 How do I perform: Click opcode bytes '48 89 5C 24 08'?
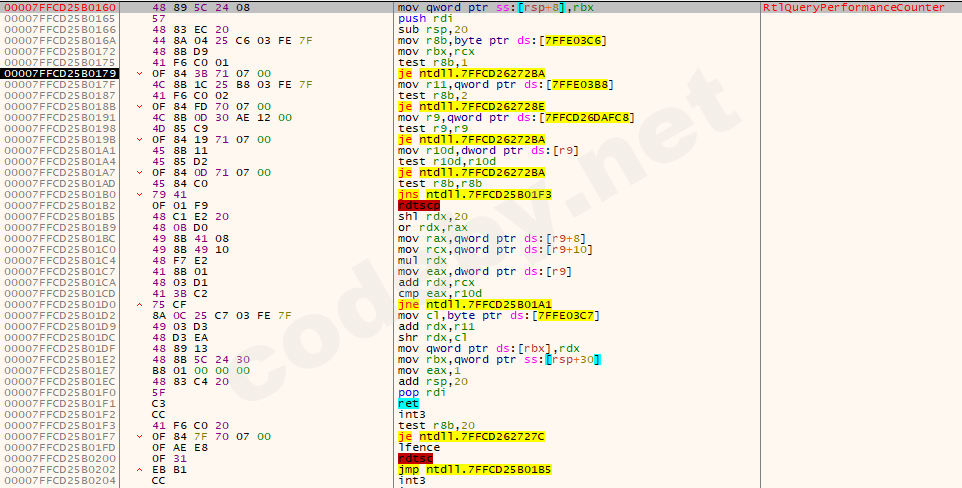coord(201,7)
